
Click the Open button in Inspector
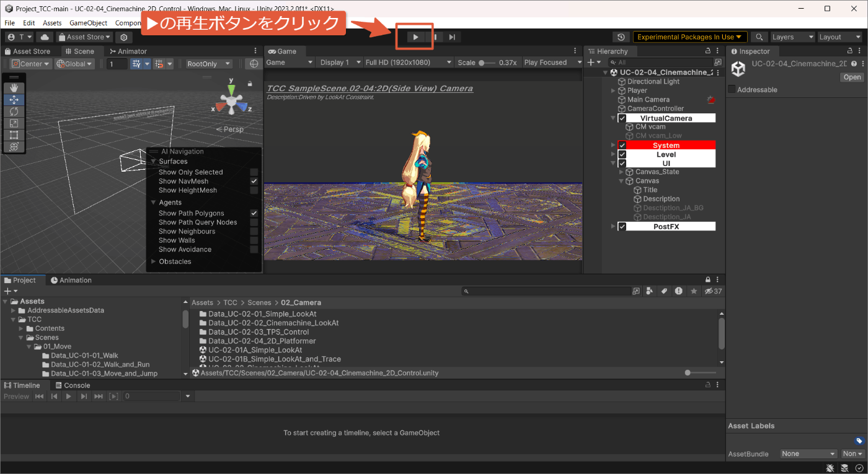pyautogui.click(x=852, y=77)
